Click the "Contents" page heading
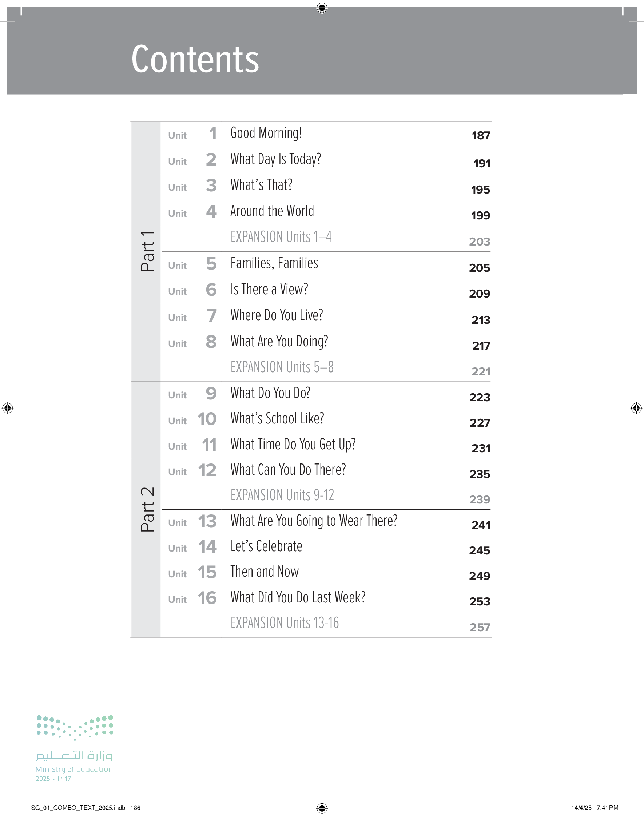This screenshot has height=816, width=644. (195, 59)
